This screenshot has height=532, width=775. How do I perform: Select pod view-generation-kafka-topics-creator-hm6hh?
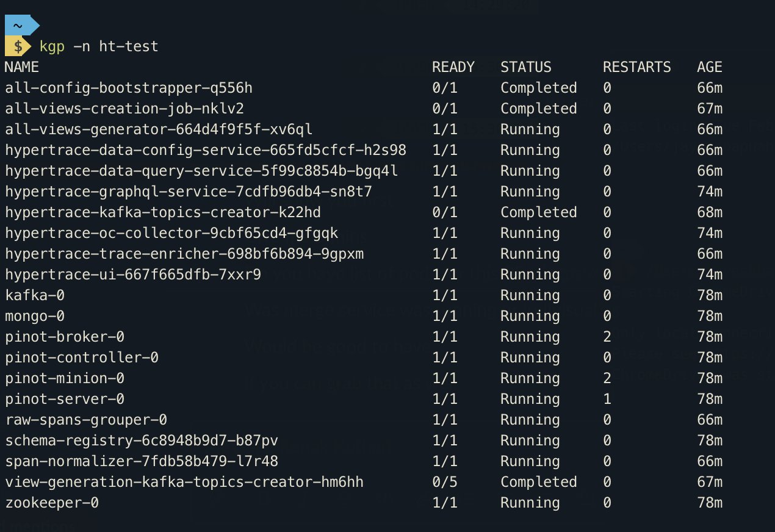pyautogui.click(x=184, y=482)
